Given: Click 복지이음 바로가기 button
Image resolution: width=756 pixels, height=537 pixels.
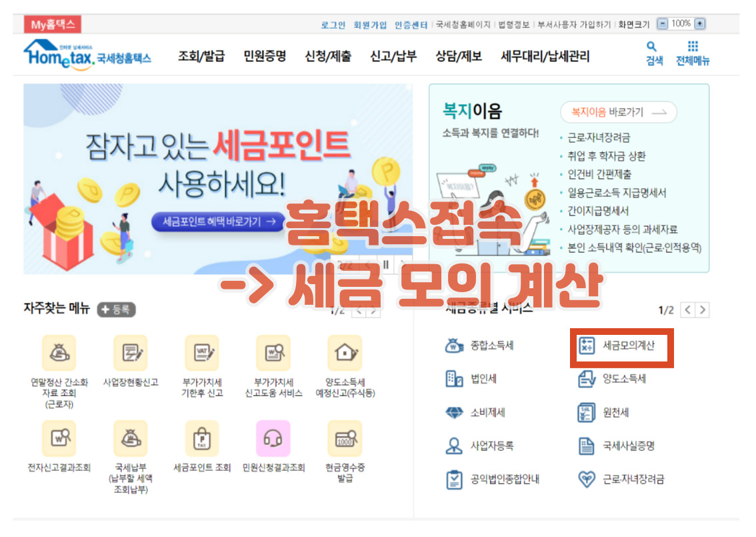Looking at the screenshot, I should click(x=619, y=112).
